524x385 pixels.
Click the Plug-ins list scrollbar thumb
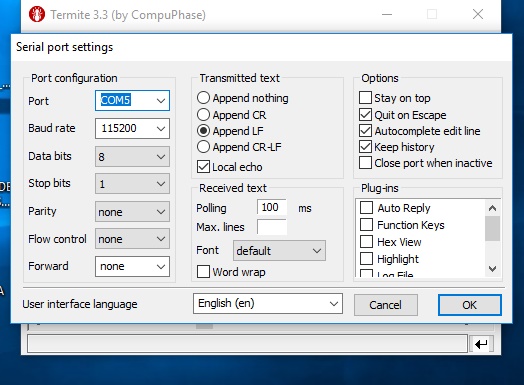[492, 229]
